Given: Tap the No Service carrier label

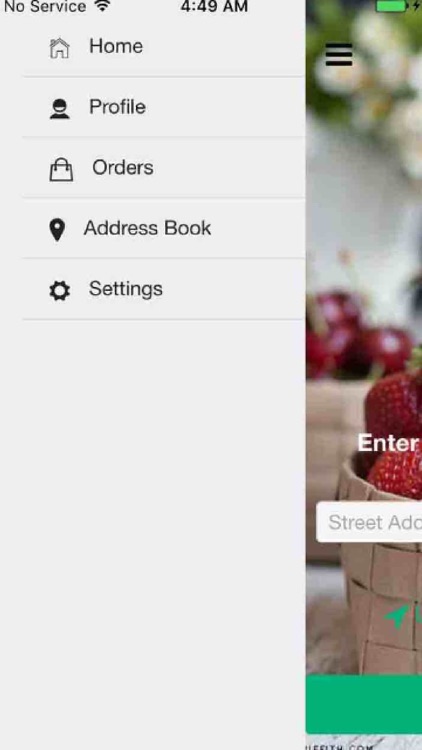Looking at the screenshot, I should click(45, 7).
